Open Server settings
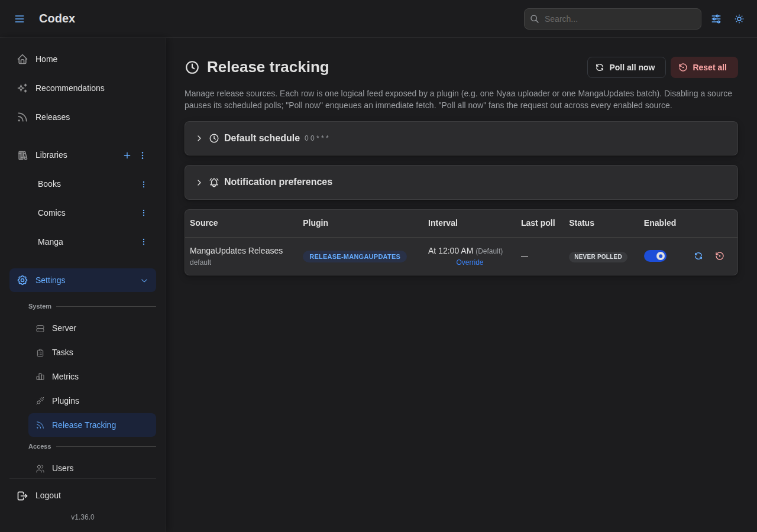The width and height of the screenshot is (757, 532). (x=92, y=328)
